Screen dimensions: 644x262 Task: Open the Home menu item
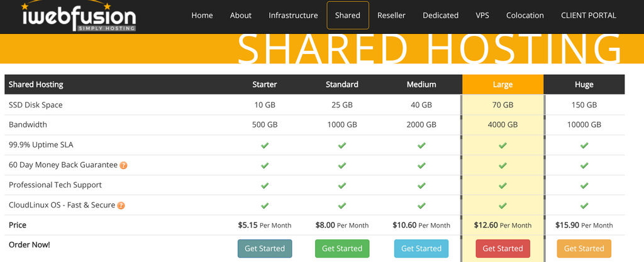coord(202,15)
